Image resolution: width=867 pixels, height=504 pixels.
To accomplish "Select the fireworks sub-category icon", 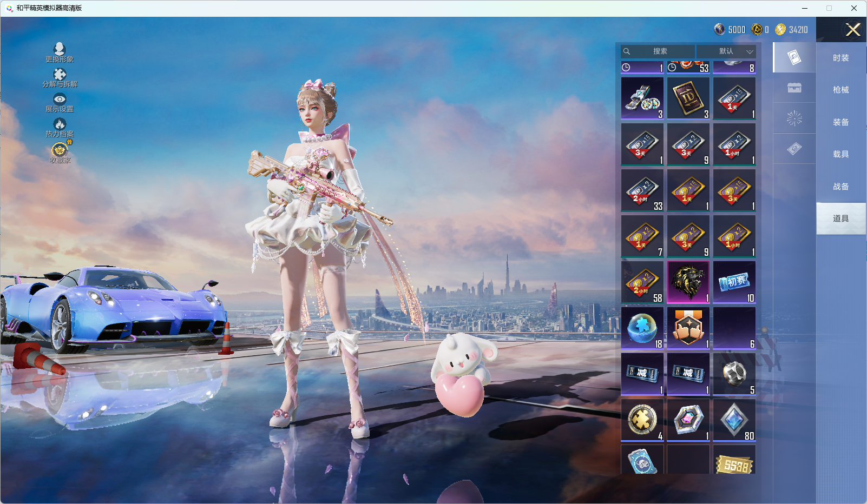I will click(x=794, y=118).
